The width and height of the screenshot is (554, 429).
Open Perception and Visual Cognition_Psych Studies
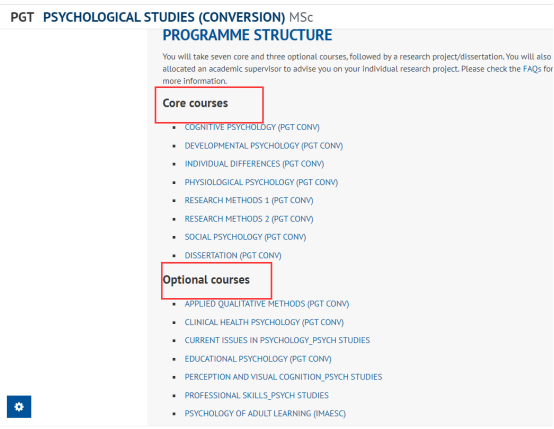coord(283,377)
